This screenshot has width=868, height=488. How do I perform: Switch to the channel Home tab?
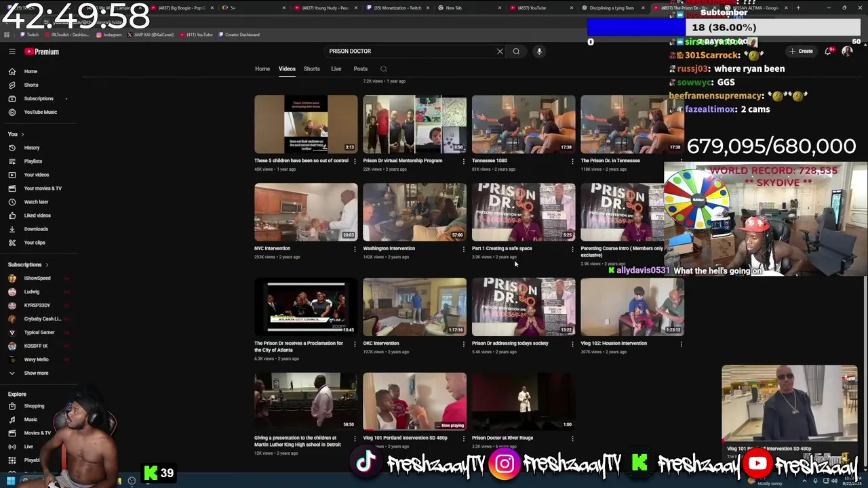(x=262, y=69)
